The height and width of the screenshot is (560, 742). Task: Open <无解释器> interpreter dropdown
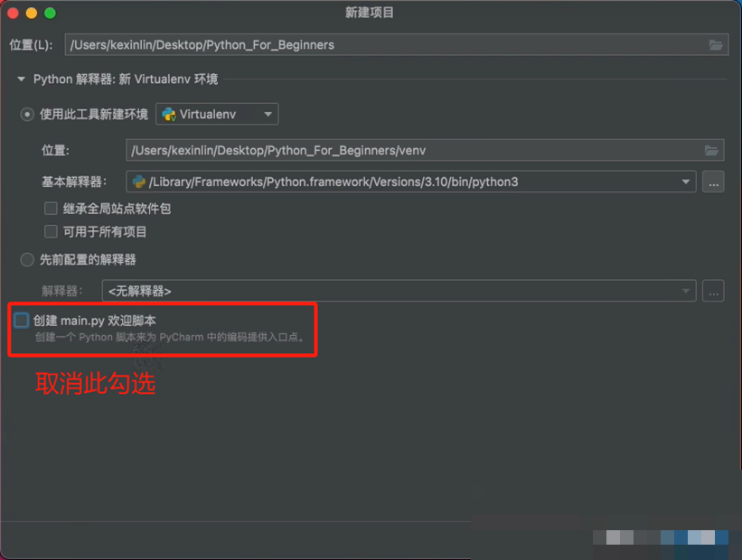[399, 291]
